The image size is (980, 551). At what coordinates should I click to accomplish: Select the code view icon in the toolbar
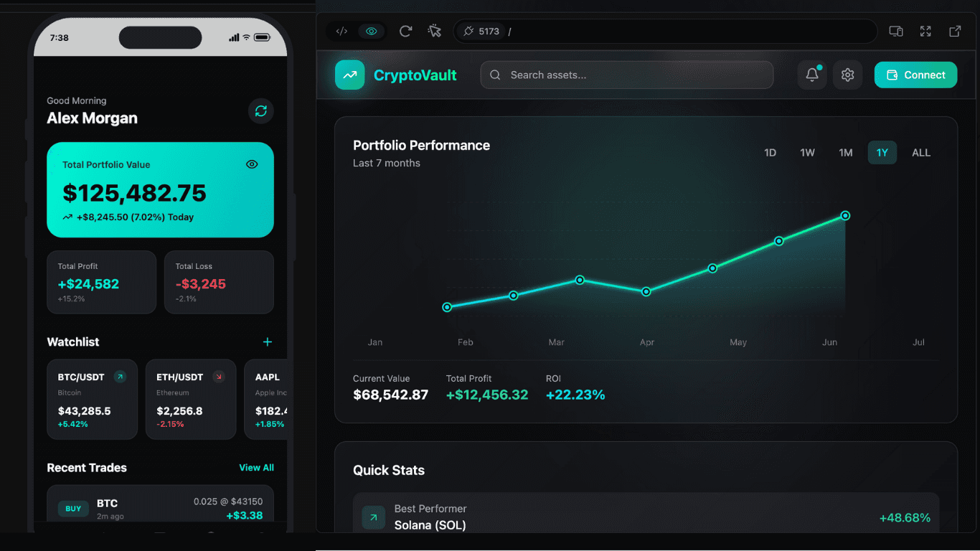pos(341,31)
